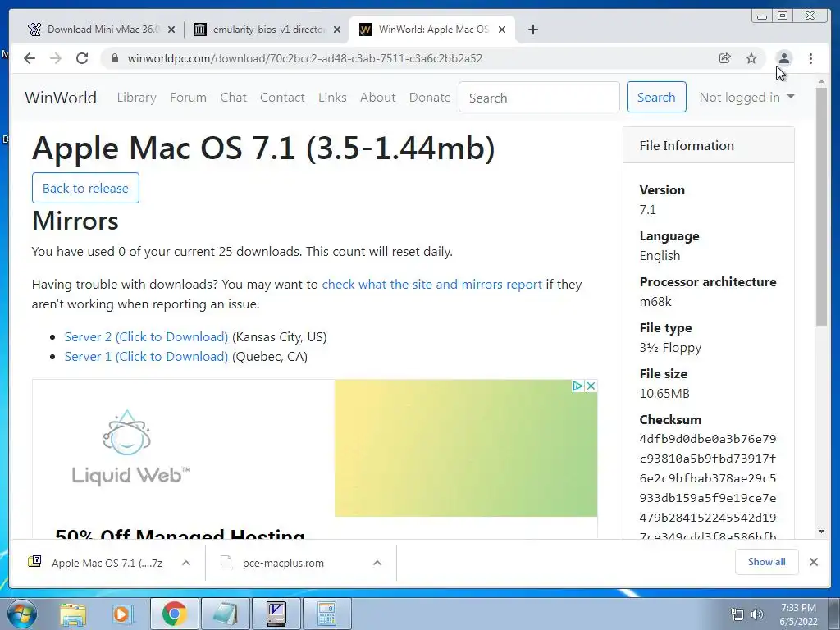Open the Library nav item
840x630 pixels.
tap(137, 97)
